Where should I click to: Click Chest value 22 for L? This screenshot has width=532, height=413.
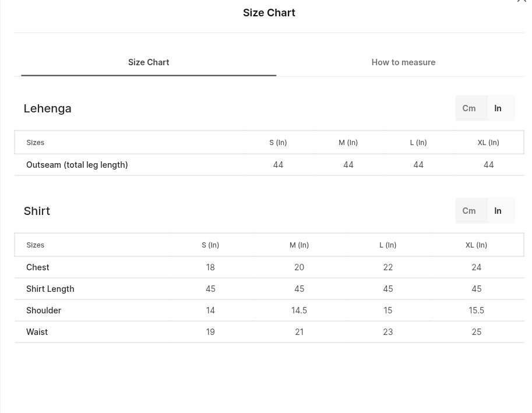tap(388, 267)
